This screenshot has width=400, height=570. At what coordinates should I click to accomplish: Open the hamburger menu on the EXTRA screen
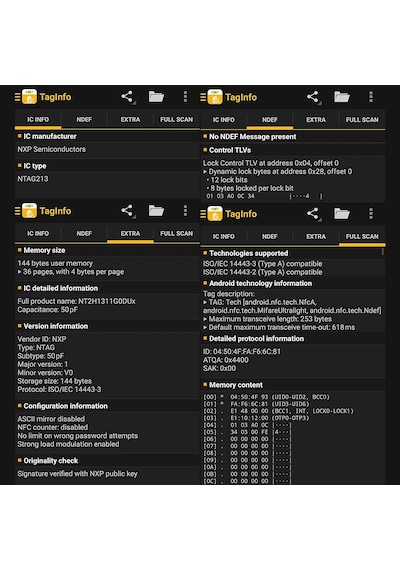[x=17, y=211]
